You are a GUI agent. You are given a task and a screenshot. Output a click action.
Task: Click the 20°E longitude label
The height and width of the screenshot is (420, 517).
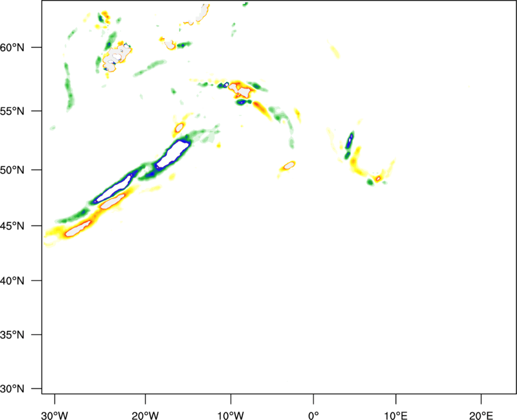481,415
